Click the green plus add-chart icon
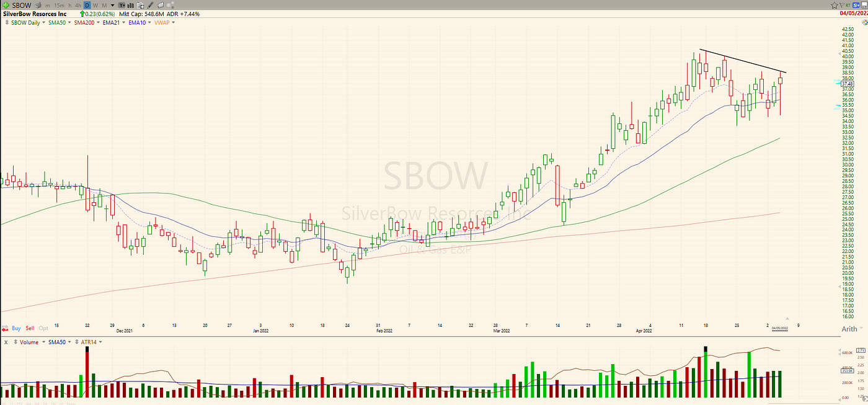Screen dimensions: 868x405 6,5
